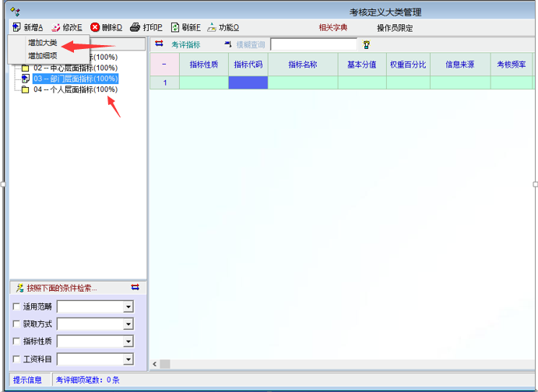Click the 操作员限定 button
The height and width of the screenshot is (392, 538).
point(395,28)
